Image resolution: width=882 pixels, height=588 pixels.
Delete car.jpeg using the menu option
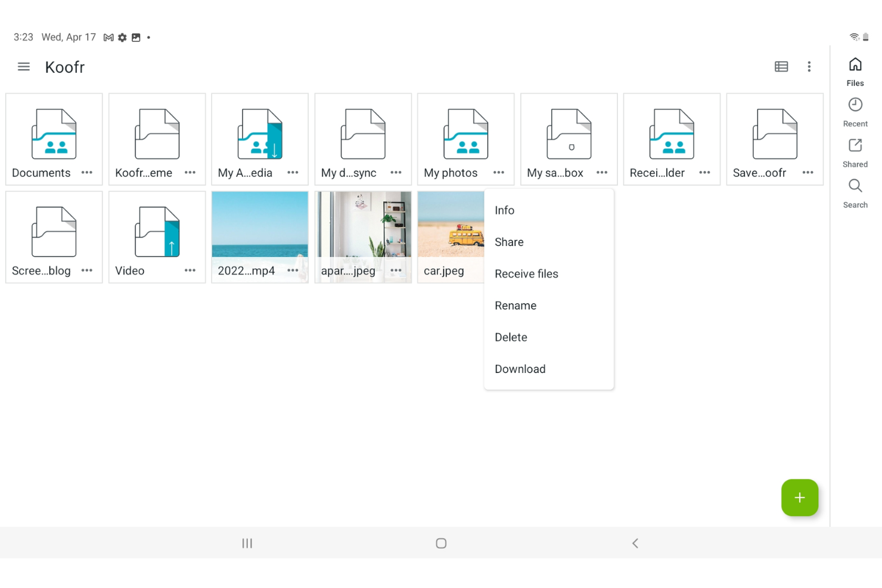click(510, 337)
